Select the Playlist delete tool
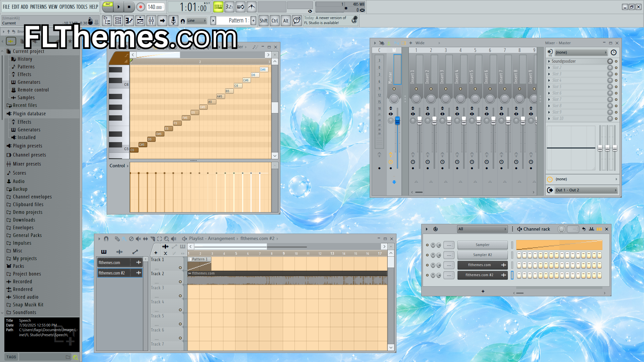Viewport: 644px width, 362px height. pos(131,239)
